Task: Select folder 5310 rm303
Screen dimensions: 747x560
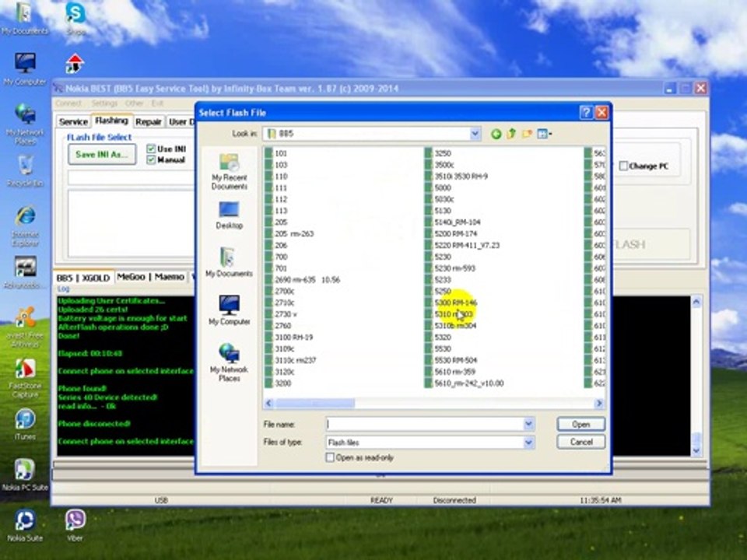Action: 454,314
